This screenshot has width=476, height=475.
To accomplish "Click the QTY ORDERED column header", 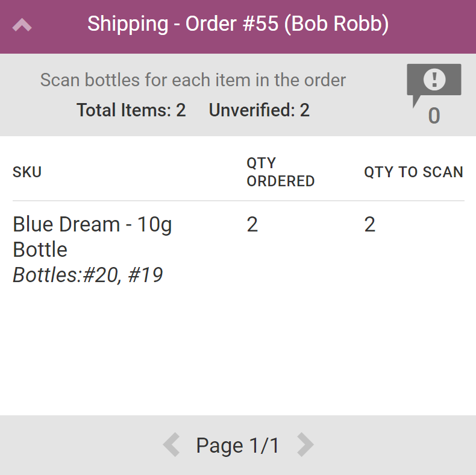I will coord(280,172).
